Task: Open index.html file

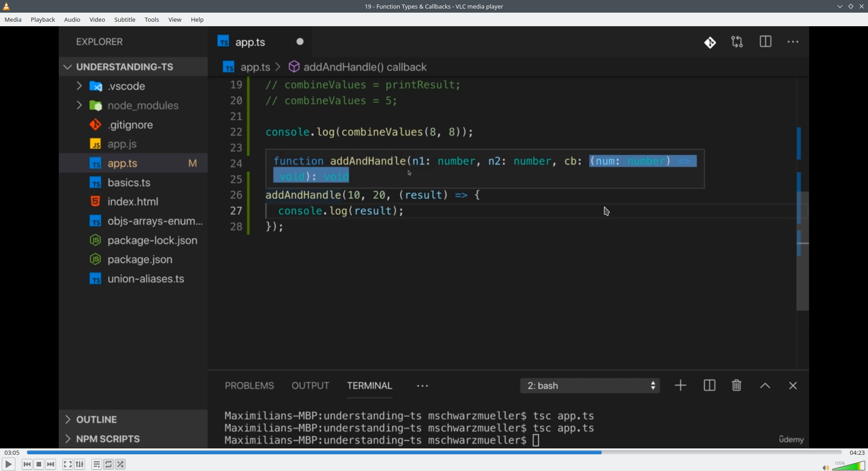Action: 133,202
